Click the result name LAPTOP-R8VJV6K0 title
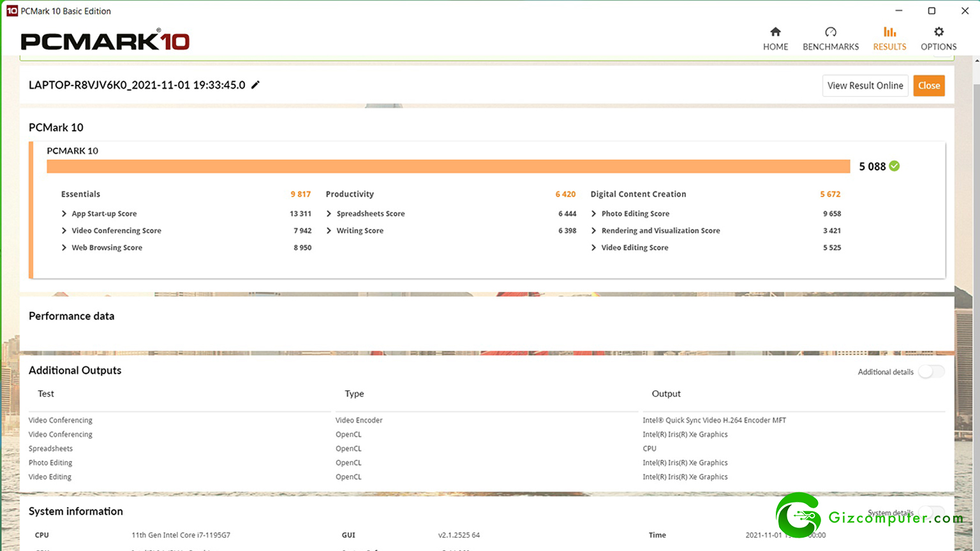This screenshot has height=551, width=980. pyautogui.click(x=137, y=85)
